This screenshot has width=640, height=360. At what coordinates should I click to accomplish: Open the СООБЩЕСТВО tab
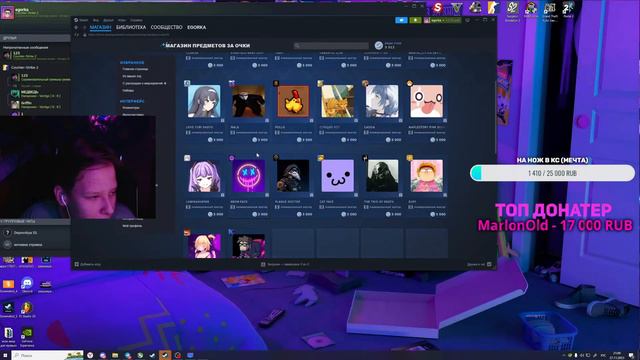click(x=167, y=27)
